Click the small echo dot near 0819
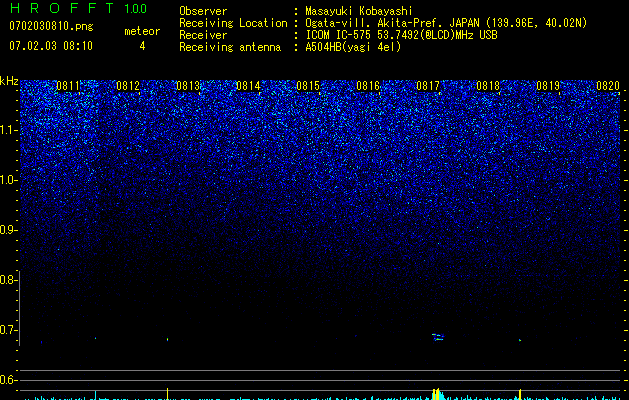This screenshot has height=400, width=629. click(520, 340)
